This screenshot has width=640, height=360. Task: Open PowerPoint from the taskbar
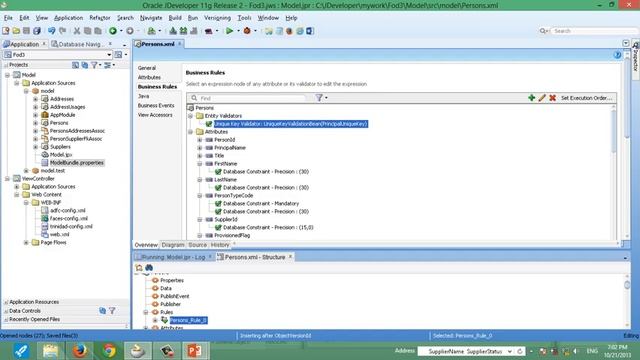[195, 351]
